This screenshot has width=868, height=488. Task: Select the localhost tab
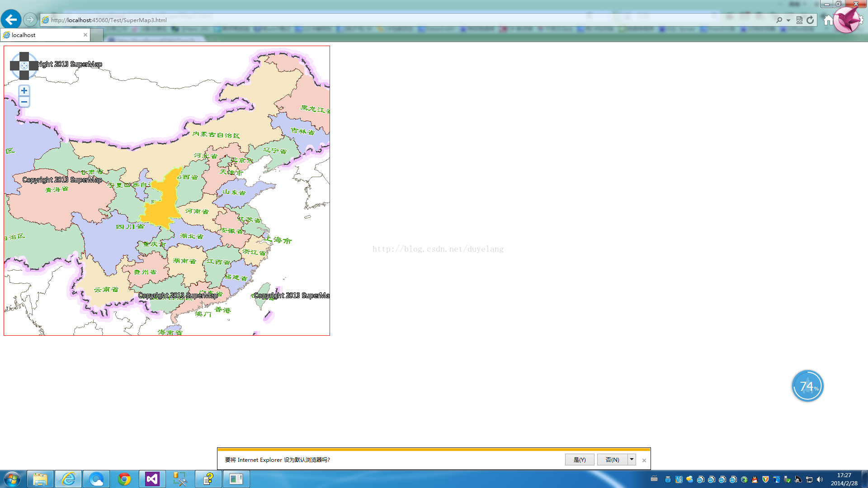pos(45,35)
